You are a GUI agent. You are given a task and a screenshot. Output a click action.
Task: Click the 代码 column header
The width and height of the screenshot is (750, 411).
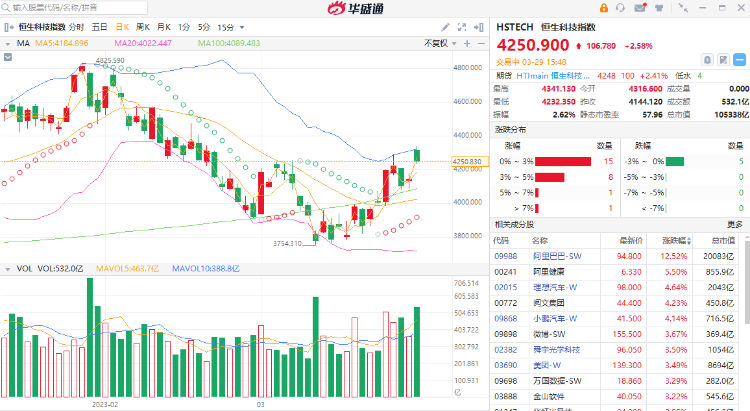pyautogui.click(x=501, y=241)
